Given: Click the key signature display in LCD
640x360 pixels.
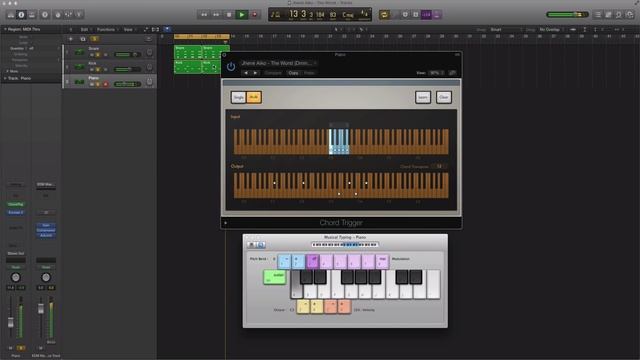Looking at the screenshot, I should click(347, 15).
